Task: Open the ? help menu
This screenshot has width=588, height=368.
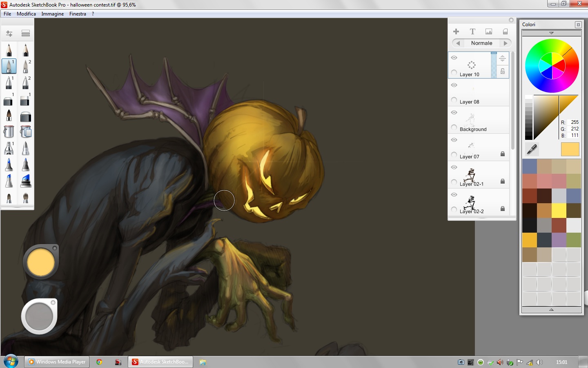Action: pyautogui.click(x=93, y=14)
